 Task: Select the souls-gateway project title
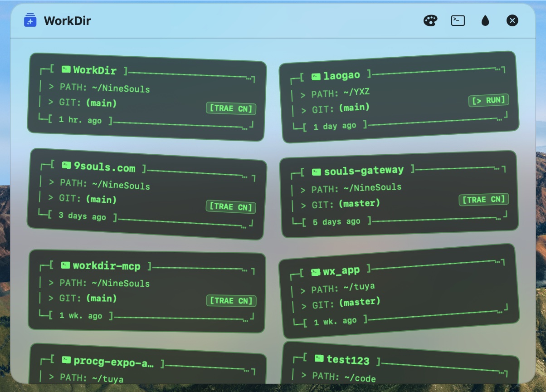click(x=364, y=171)
